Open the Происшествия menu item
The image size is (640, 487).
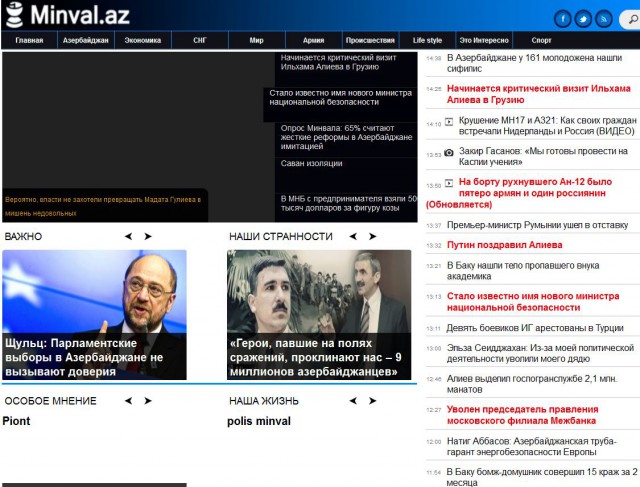[x=370, y=40]
